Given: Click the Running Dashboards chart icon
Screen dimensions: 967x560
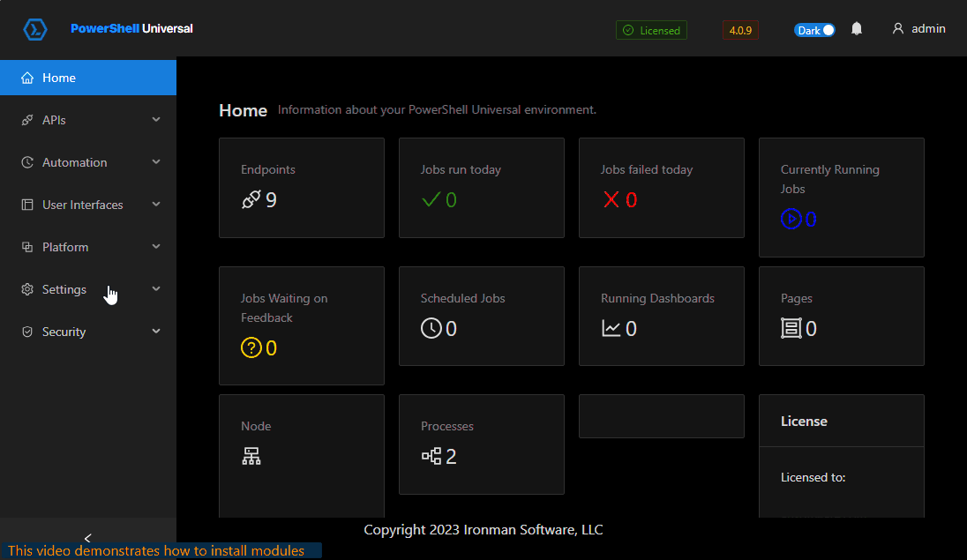Looking at the screenshot, I should click(611, 328).
